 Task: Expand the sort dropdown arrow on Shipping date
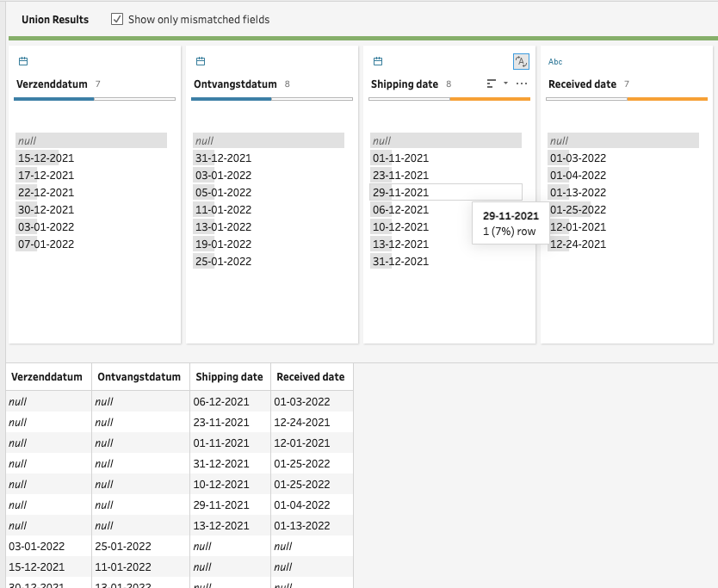point(505,84)
